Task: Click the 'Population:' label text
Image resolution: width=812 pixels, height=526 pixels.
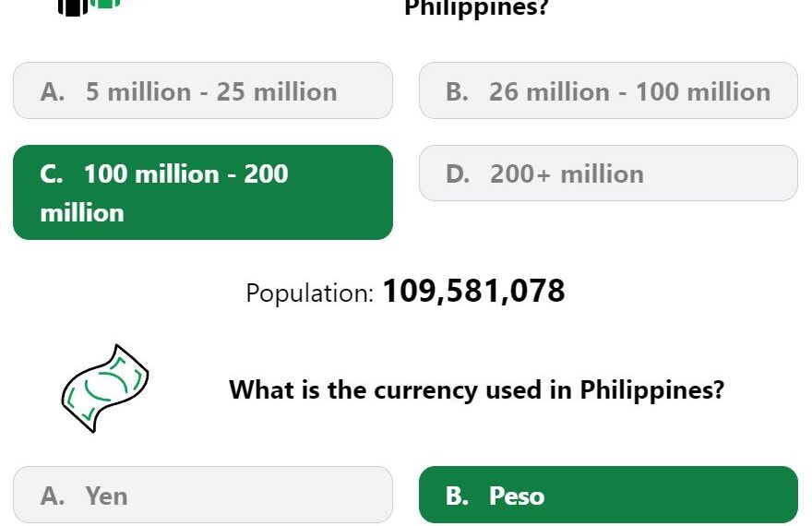Action: (310, 293)
